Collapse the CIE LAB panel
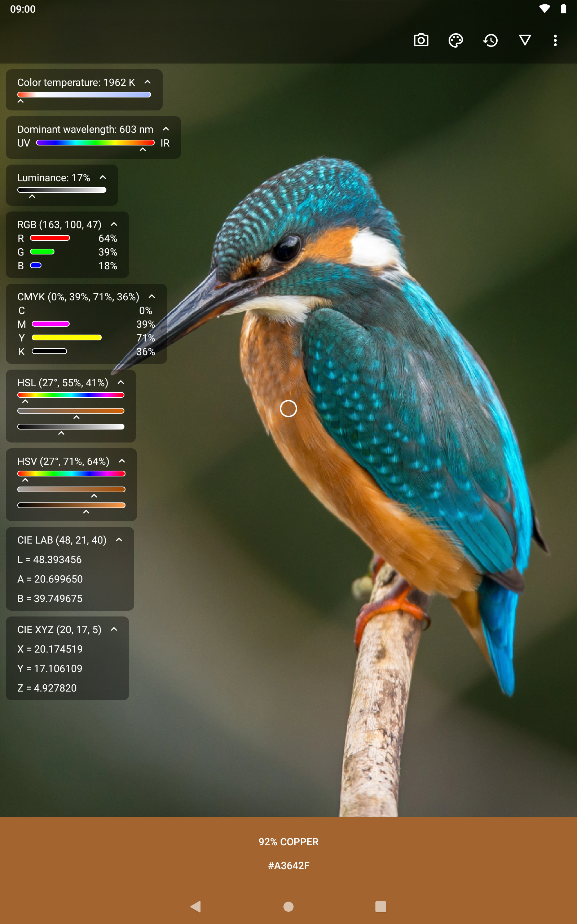 point(119,540)
